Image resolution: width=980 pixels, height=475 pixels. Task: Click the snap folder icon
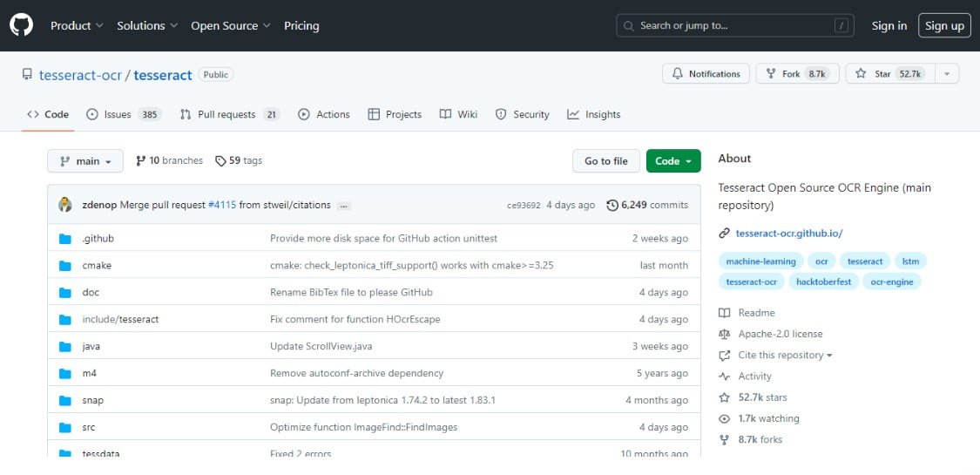coord(65,401)
